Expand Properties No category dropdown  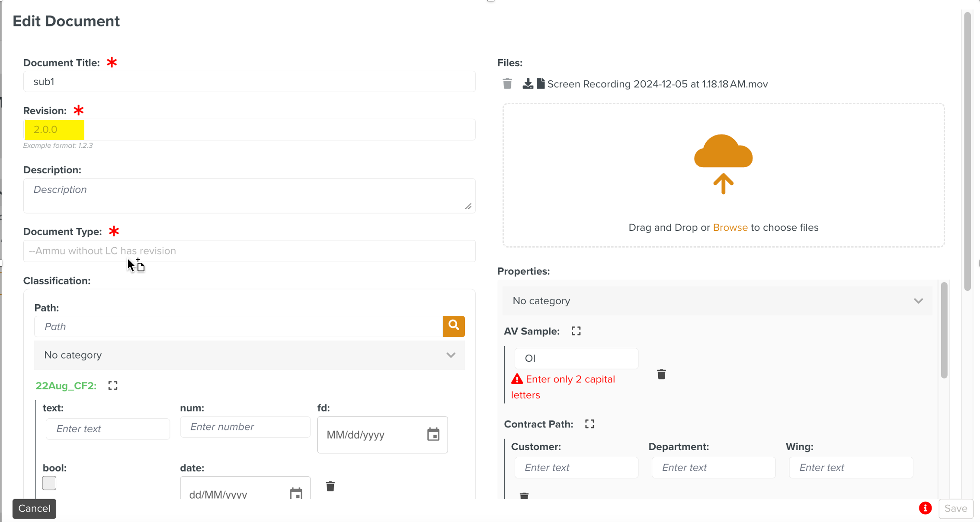[717, 301]
